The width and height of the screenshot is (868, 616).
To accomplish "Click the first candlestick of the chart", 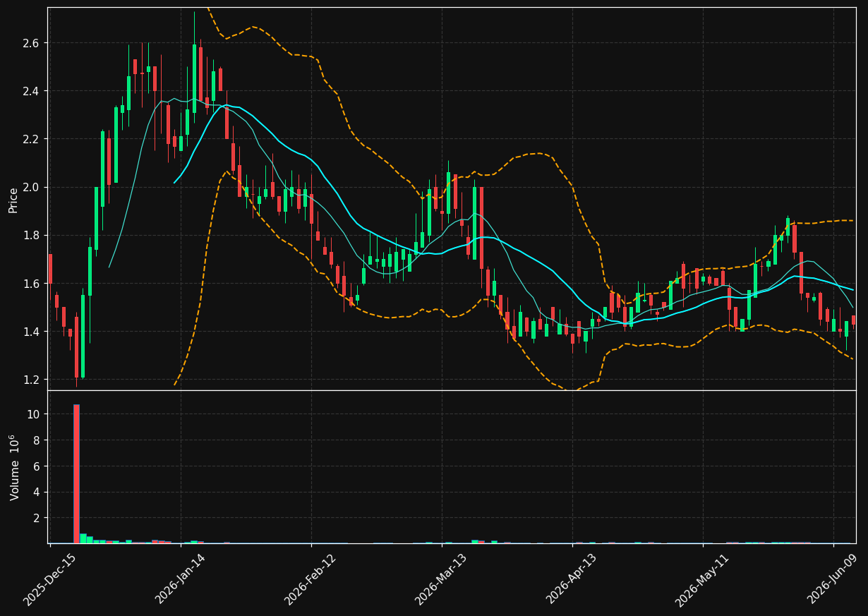I will 50,269.
